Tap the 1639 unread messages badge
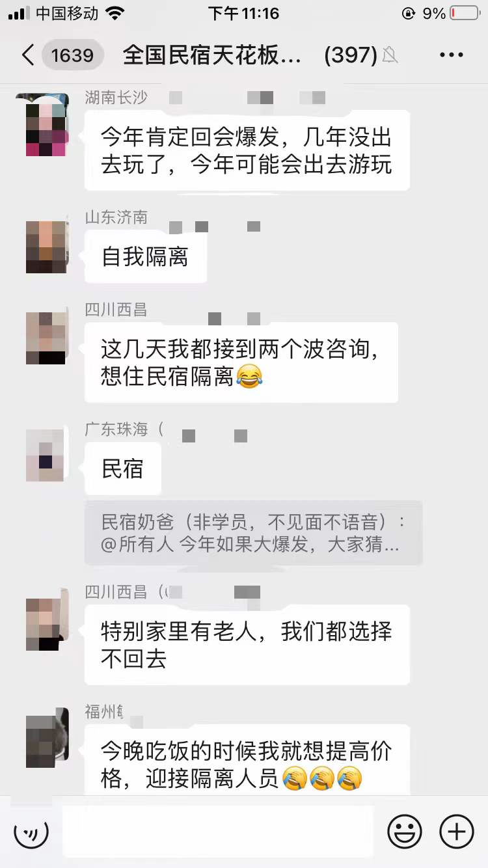488x868 pixels. 72,55
